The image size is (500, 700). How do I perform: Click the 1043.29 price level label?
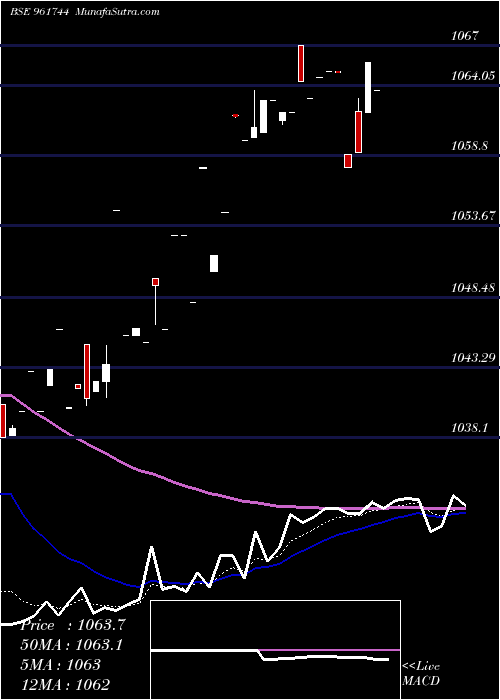coord(473,358)
